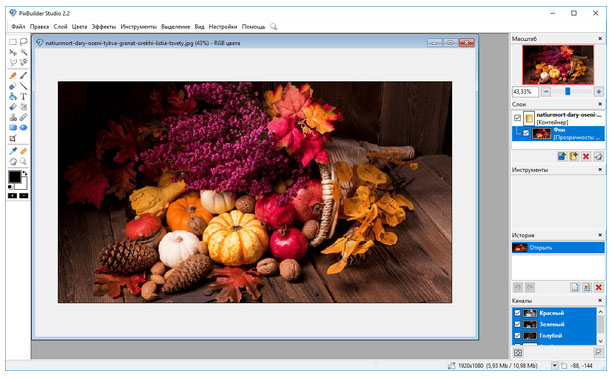Toggle visibility of Фон layer
Image resolution: width=612 pixels, height=378 pixels.
tap(526, 133)
